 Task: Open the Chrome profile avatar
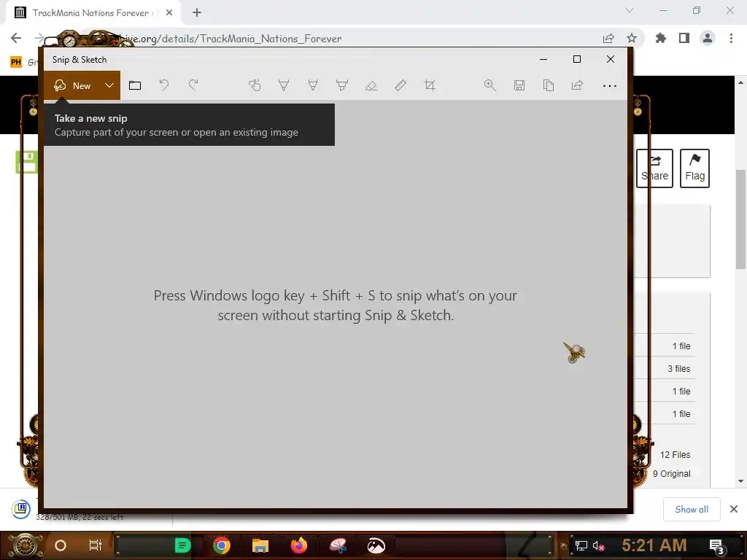point(708,38)
